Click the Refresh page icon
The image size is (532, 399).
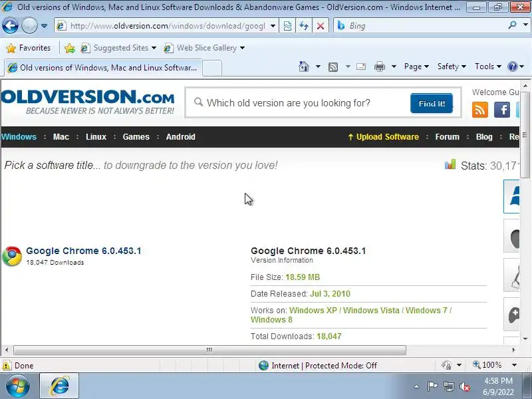[304, 26]
